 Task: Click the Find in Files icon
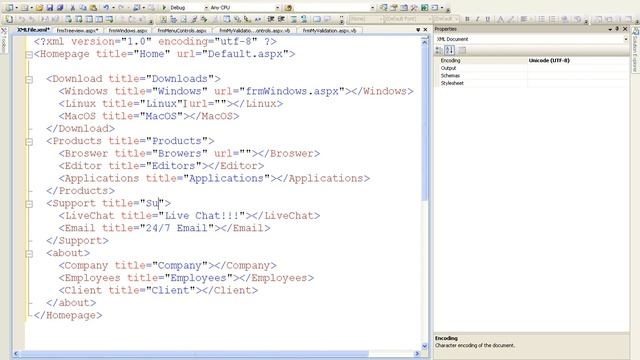point(288,8)
